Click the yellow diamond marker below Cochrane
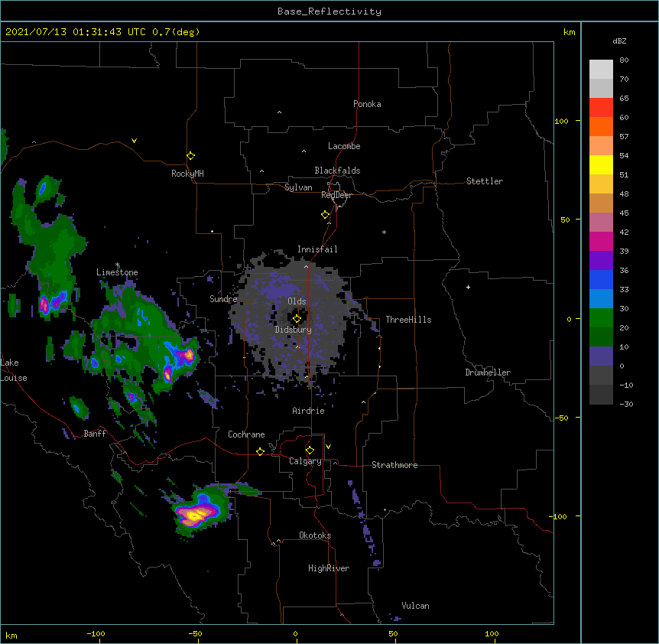The image size is (659, 644). point(260,451)
